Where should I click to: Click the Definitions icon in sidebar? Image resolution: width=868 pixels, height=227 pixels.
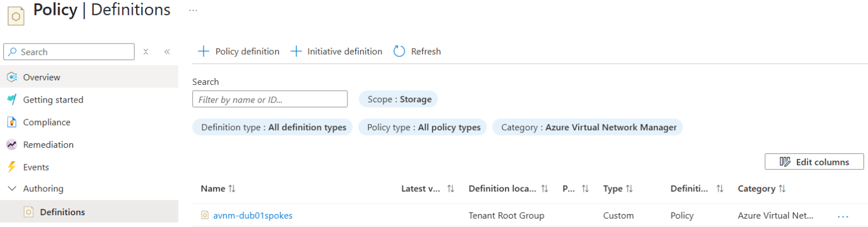pyautogui.click(x=29, y=212)
